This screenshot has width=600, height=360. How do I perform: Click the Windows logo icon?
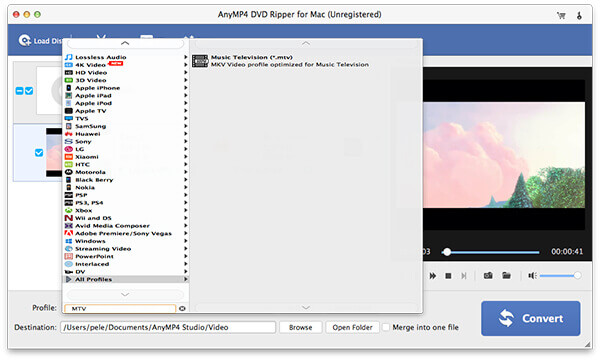[68, 241]
